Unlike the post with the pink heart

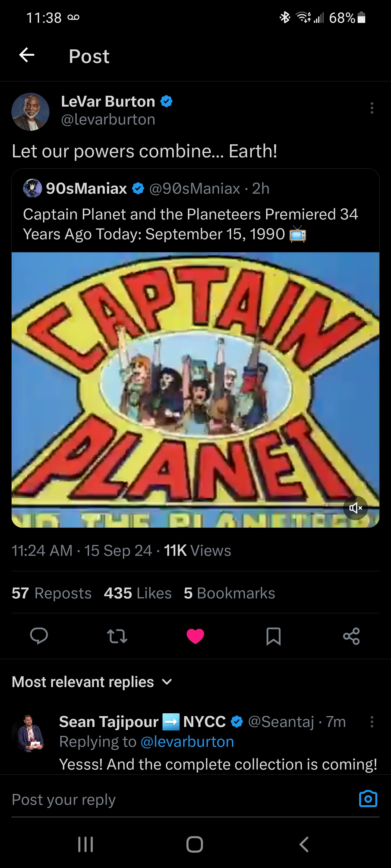195,636
